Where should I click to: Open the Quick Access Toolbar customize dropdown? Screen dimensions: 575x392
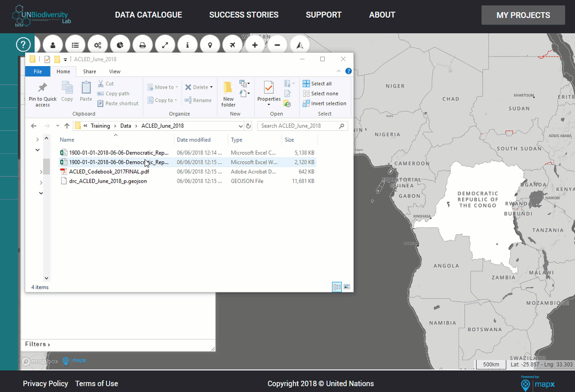(x=65, y=59)
